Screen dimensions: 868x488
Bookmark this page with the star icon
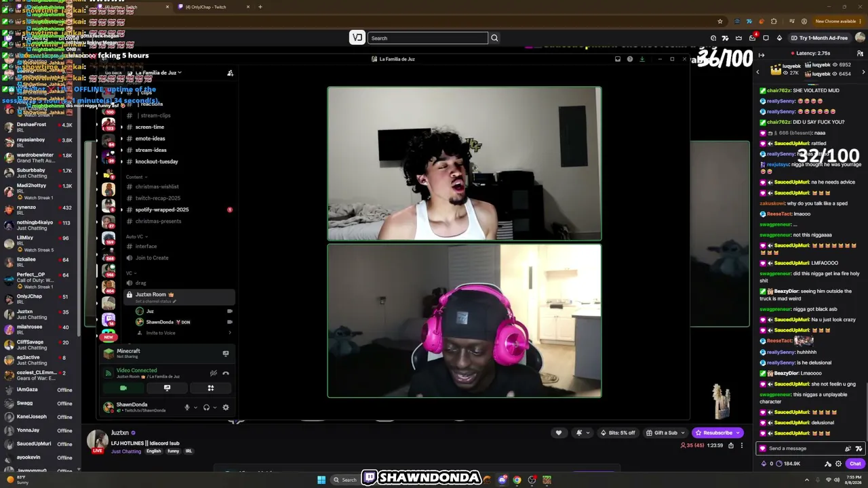pyautogui.click(x=720, y=21)
